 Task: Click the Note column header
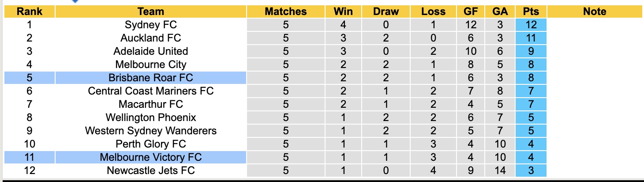(x=594, y=11)
